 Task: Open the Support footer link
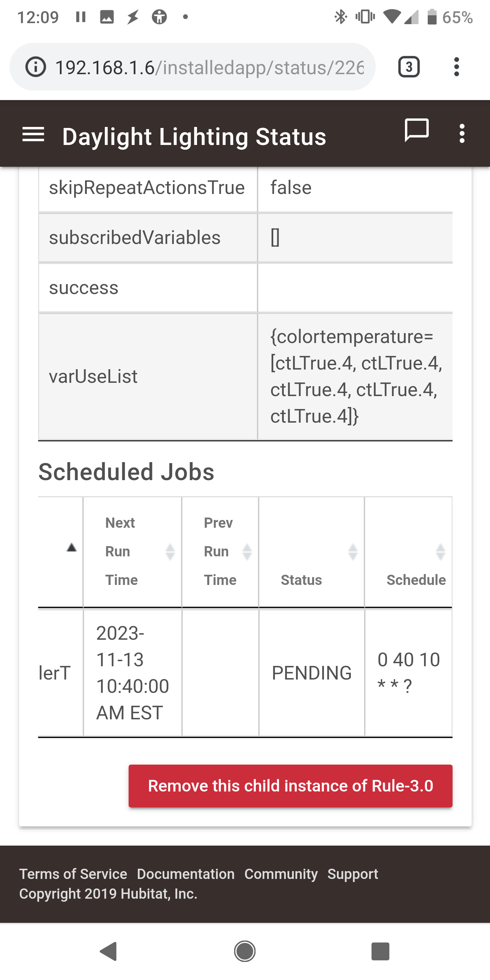click(353, 874)
